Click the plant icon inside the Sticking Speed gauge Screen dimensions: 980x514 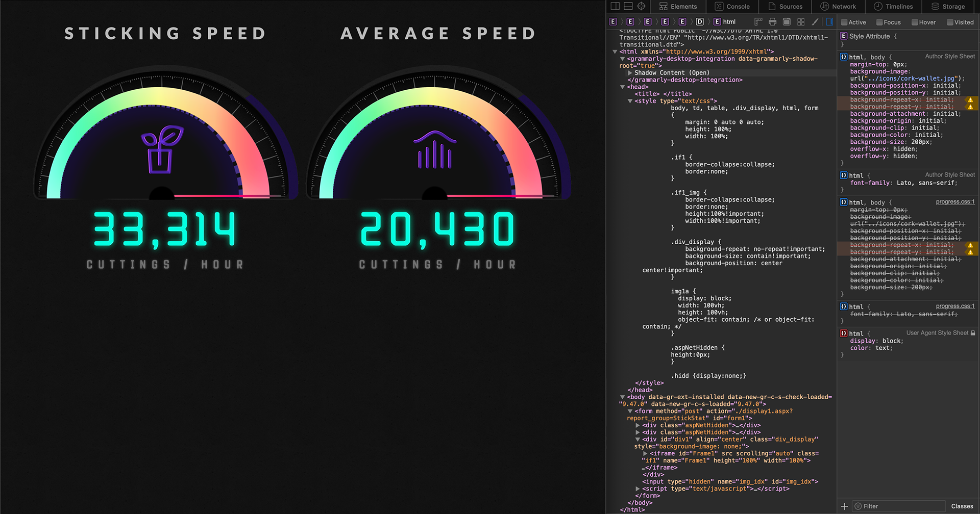[162, 149]
